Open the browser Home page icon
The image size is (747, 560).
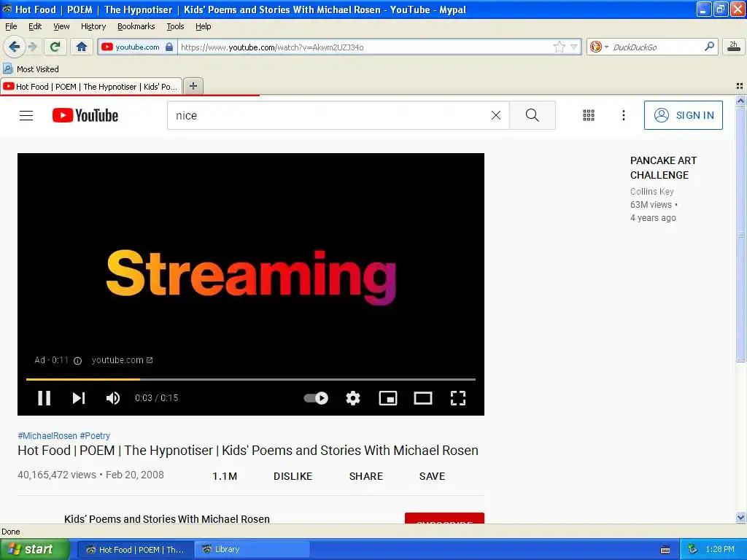point(82,47)
